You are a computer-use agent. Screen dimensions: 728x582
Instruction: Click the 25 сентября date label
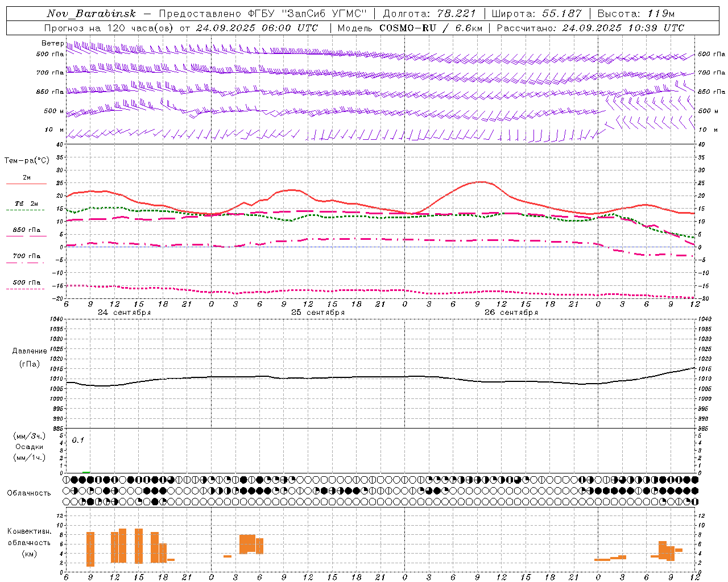pos(318,313)
